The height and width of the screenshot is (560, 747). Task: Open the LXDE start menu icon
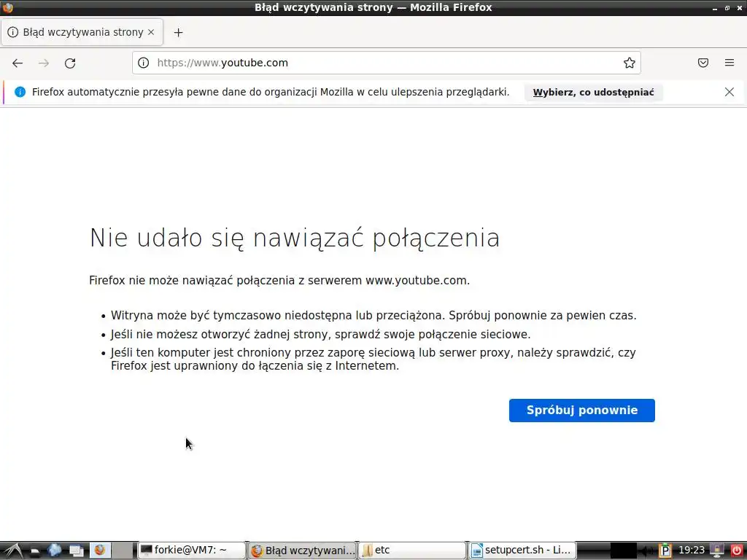click(x=13, y=551)
